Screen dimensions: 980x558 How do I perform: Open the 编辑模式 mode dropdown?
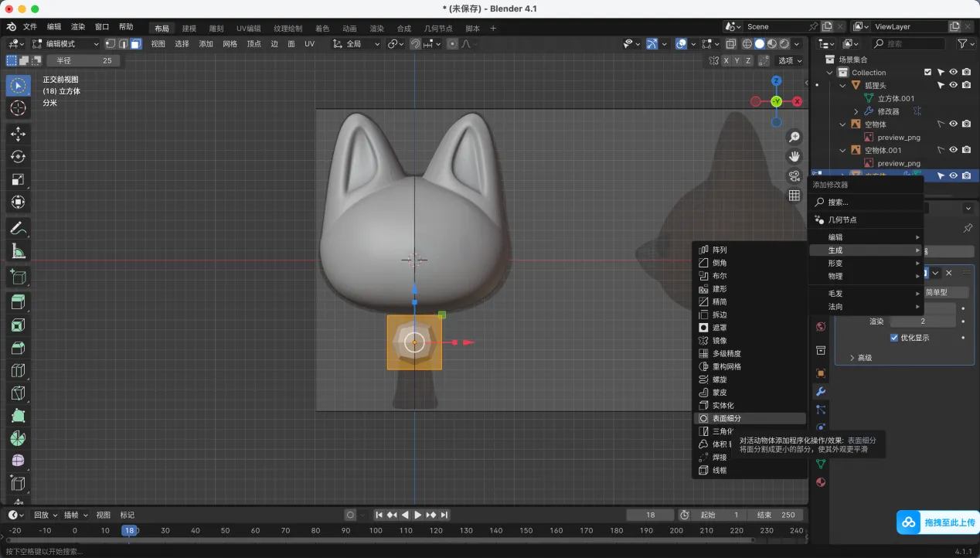click(x=65, y=44)
